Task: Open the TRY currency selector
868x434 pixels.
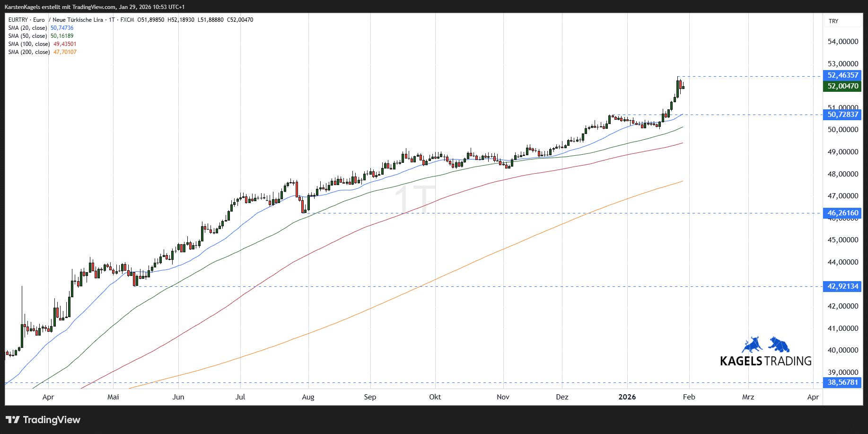Action: (x=833, y=21)
